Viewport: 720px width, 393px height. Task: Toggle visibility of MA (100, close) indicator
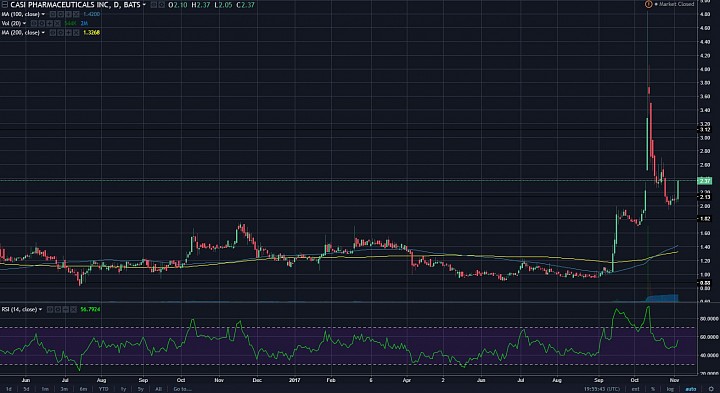tap(52, 14)
